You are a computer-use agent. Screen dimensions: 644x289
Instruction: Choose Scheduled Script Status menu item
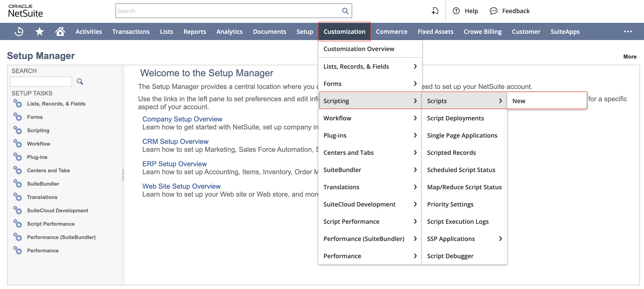point(464,170)
